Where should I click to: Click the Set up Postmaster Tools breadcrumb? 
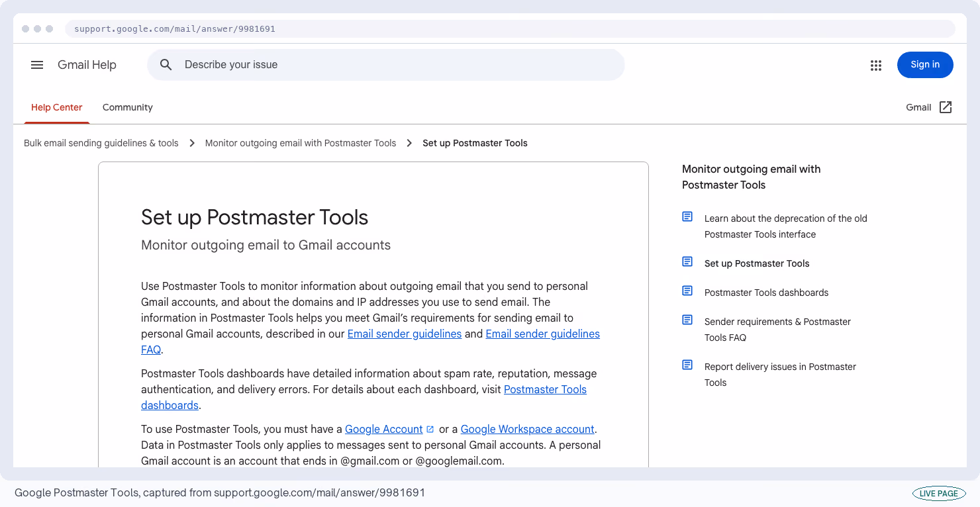click(x=475, y=143)
